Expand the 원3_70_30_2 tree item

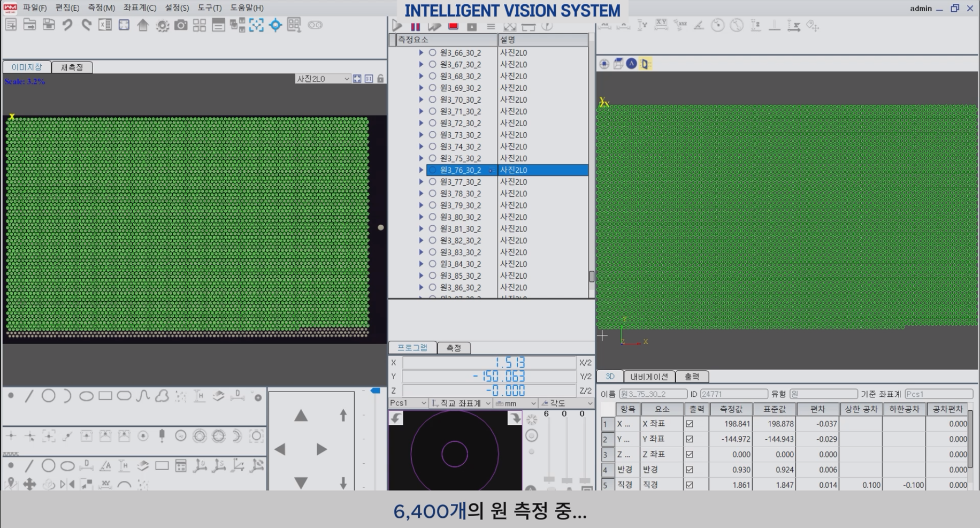point(421,100)
